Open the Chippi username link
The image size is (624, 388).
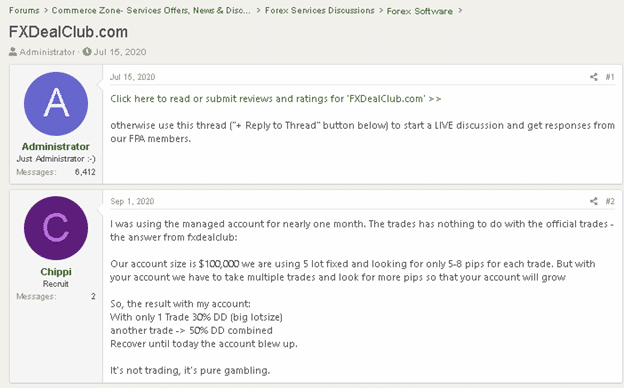click(x=56, y=272)
